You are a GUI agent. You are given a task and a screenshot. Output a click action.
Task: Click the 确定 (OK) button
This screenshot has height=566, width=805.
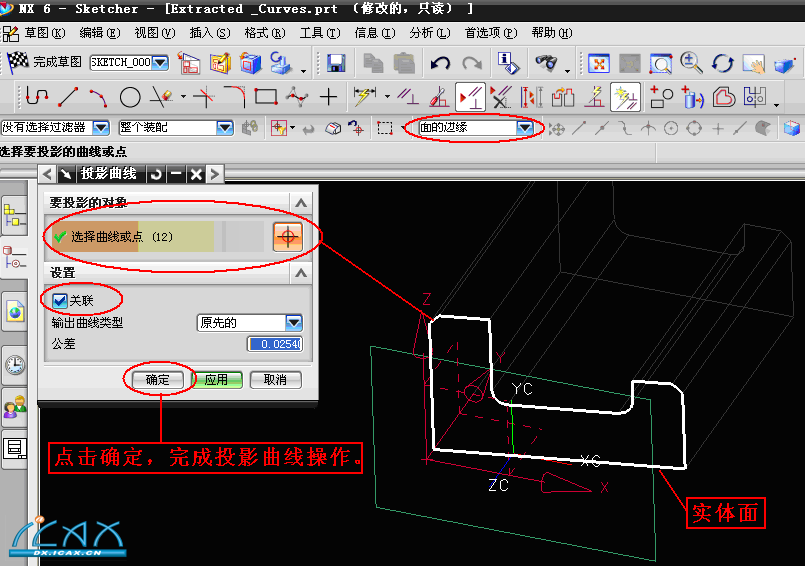point(158,380)
